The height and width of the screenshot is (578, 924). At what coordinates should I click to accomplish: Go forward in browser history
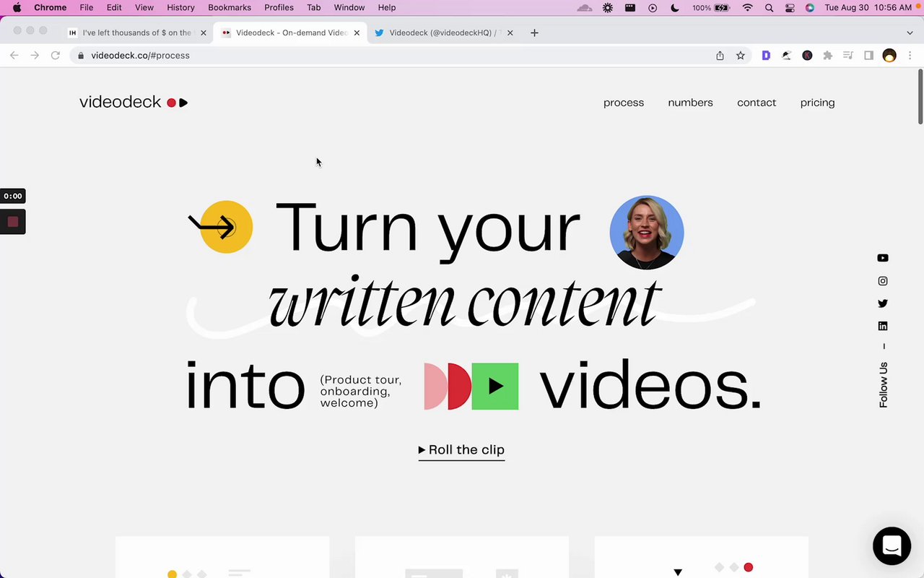(x=35, y=56)
